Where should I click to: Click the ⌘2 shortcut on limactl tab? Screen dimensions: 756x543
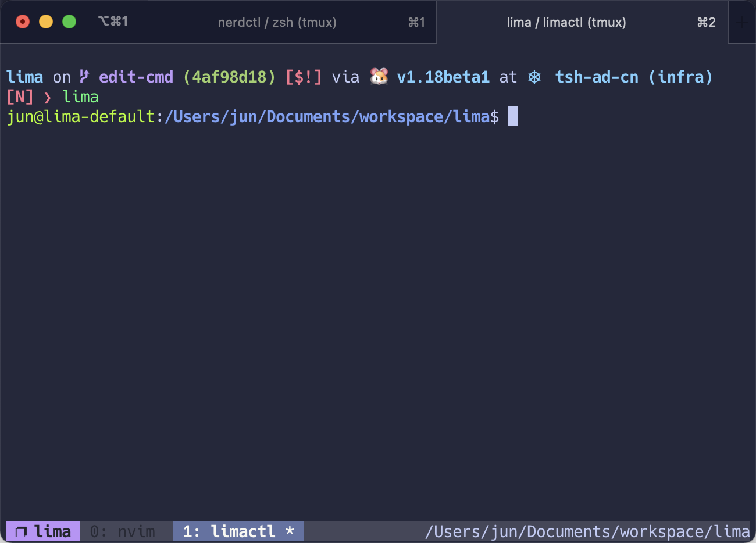706,22
